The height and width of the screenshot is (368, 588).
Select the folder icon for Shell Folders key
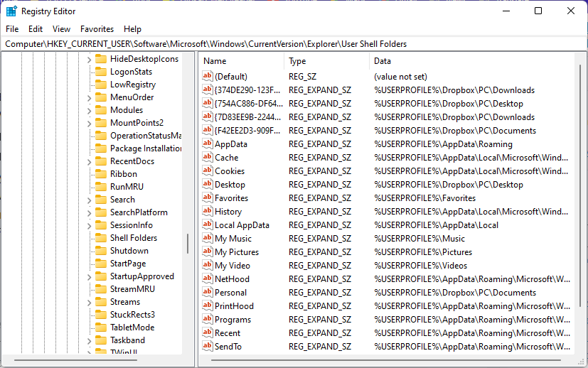100,238
